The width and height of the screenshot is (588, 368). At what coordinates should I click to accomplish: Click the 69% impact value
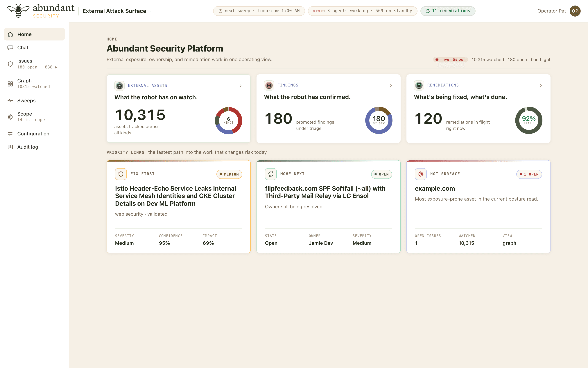click(208, 243)
